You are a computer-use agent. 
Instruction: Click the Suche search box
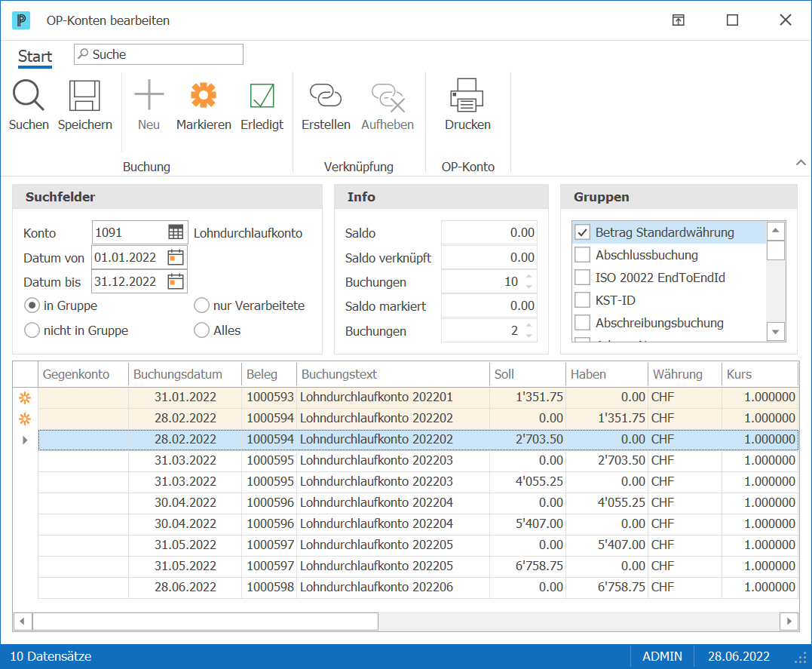point(158,54)
